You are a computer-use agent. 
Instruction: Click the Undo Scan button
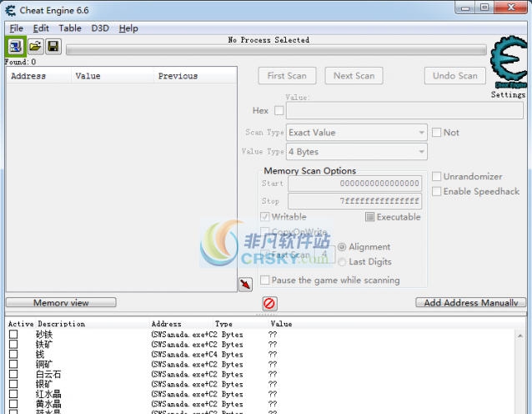coord(455,76)
